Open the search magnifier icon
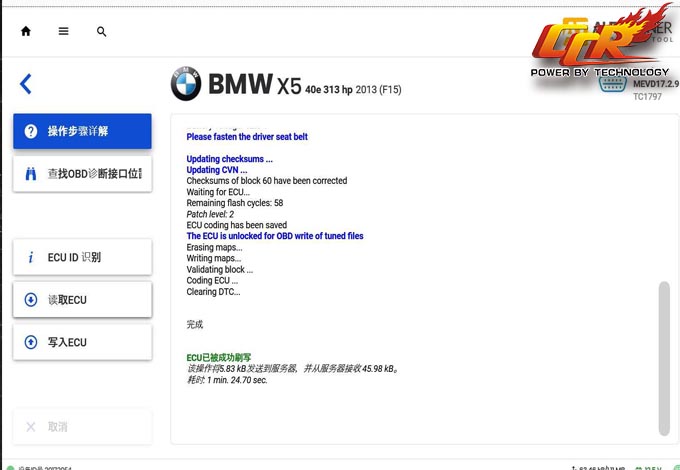This screenshot has height=470, width=680. [101, 32]
